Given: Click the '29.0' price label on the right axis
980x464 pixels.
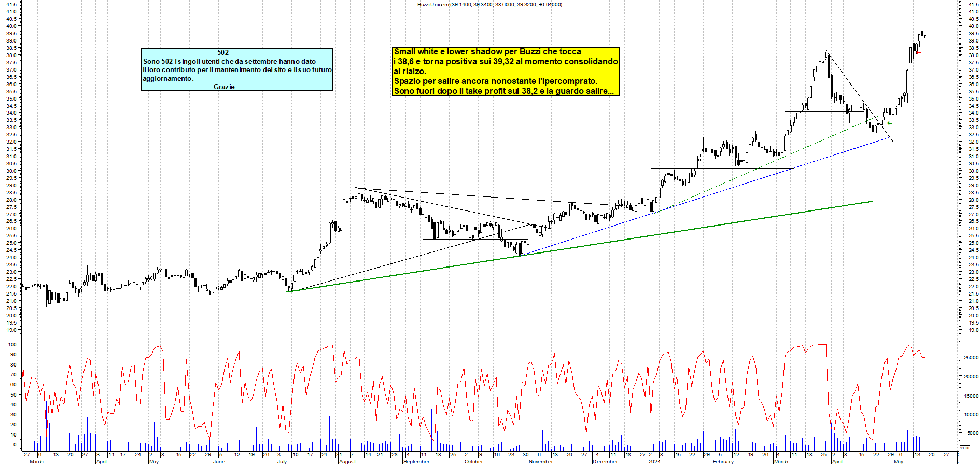Looking at the screenshot, I should pyautogui.click(x=973, y=185).
